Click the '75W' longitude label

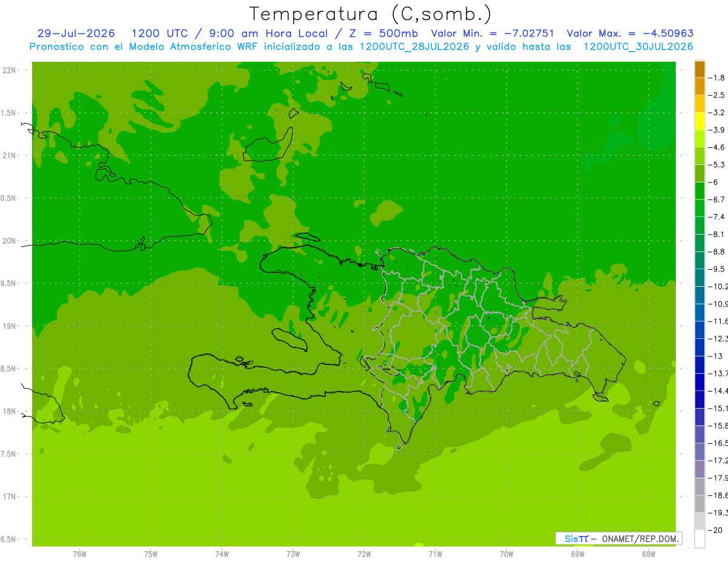click(151, 554)
